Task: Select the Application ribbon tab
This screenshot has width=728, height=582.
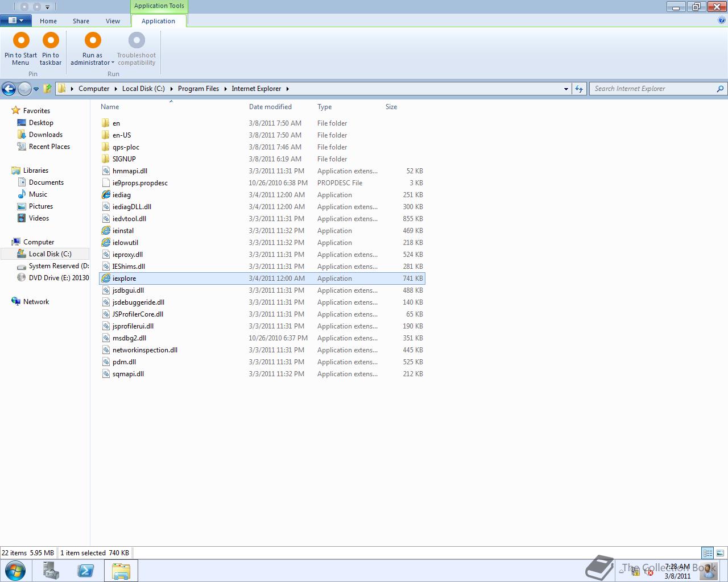Action: pyautogui.click(x=158, y=21)
